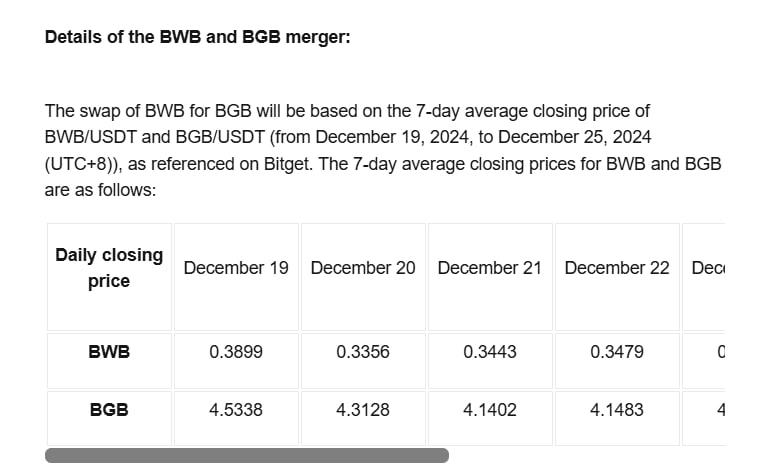The width and height of the screenshot is (774, 474).
Task: Select the December 20 column header
Action: [363, 268]
